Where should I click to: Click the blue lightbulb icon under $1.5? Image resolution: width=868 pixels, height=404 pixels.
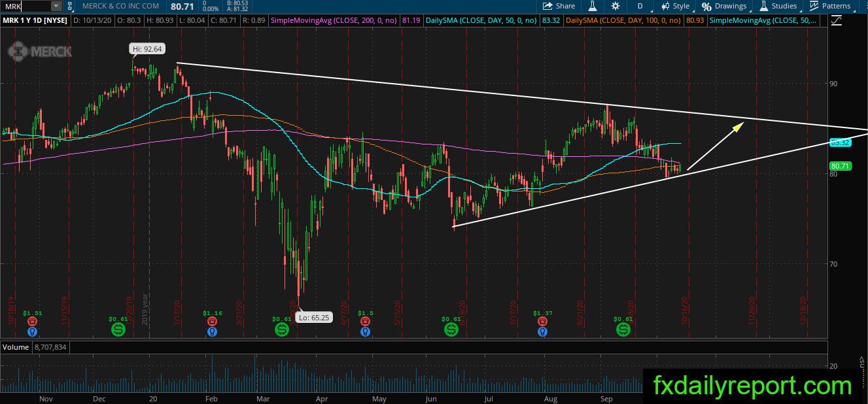point(365,331)
